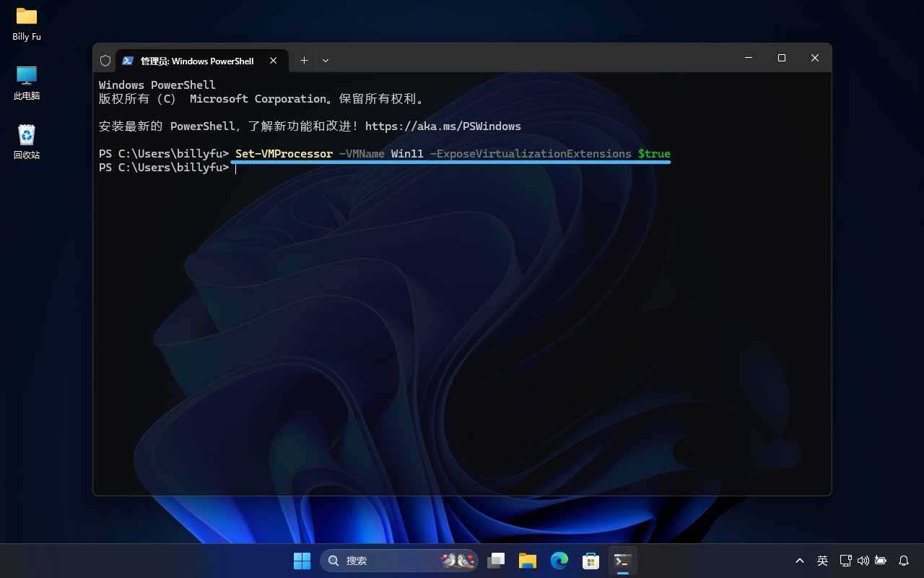Close the Terminal window
The image size is (924, 578).
(815, 58)
